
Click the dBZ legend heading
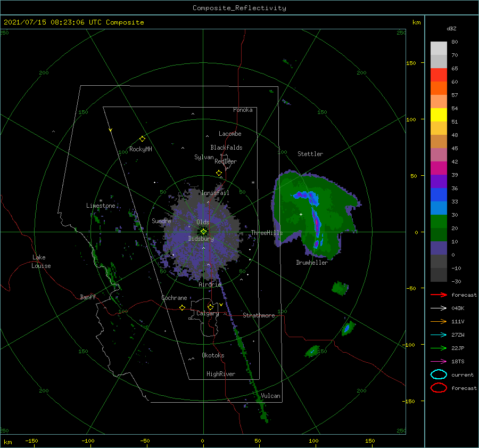[x=451, y=28]
